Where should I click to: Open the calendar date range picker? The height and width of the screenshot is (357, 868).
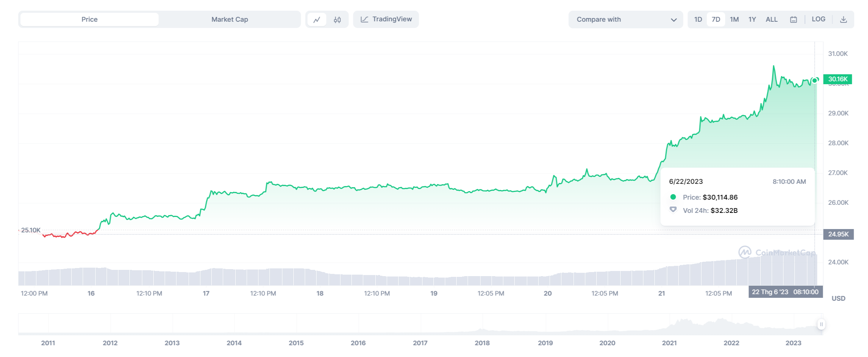pos(793,19)
